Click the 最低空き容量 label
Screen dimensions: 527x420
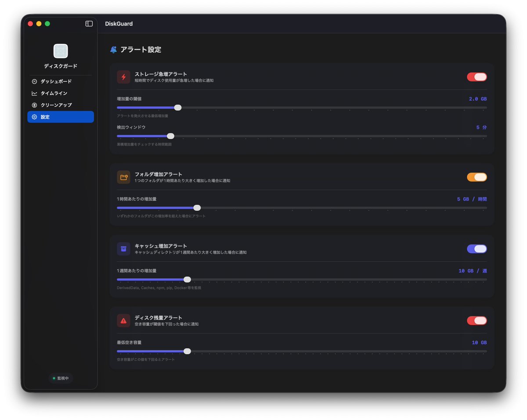(129, 342)
